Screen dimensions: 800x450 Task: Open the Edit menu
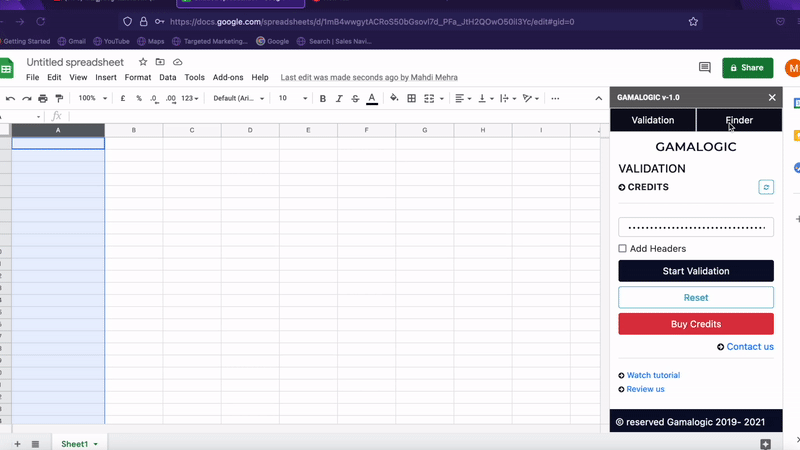coord(54,78)
